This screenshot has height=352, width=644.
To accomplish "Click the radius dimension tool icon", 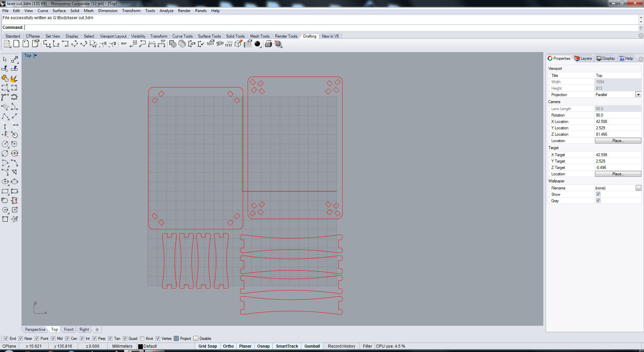I will (103, 44).
